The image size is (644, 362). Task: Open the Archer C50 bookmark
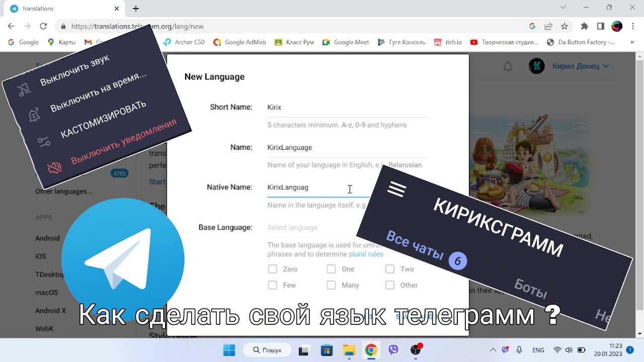pyautogui.click(x=184, y=42)
